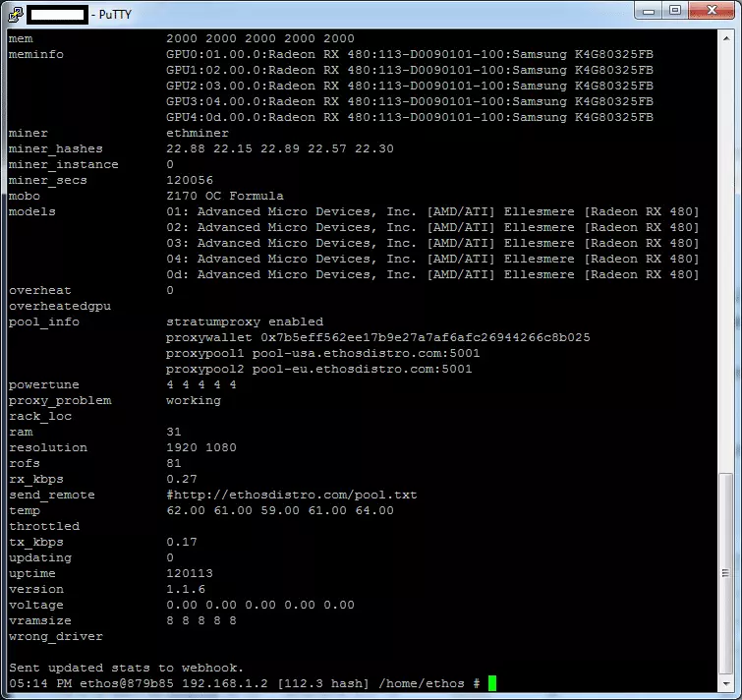Maximize the PuTTY window
The width and height of the screenshot is (742, 700).
[675, 11]
